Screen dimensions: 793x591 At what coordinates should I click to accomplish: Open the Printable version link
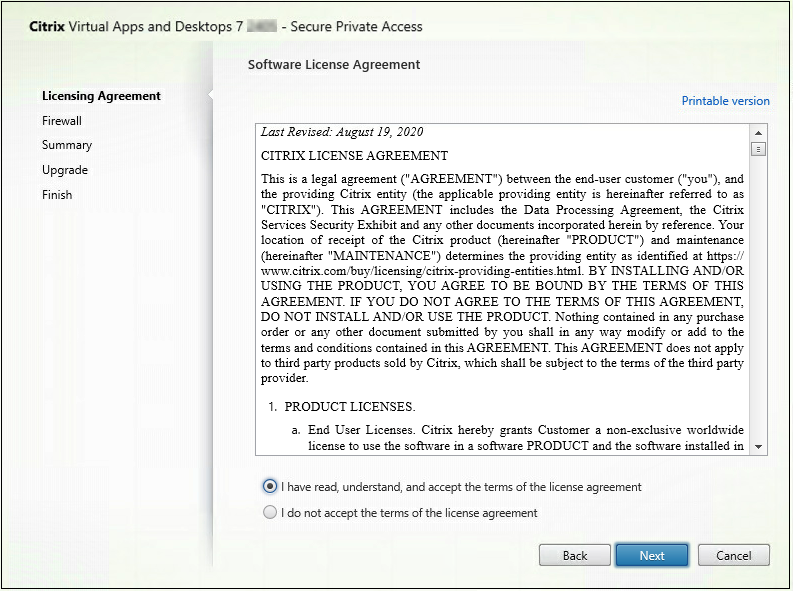pos(725,101)
